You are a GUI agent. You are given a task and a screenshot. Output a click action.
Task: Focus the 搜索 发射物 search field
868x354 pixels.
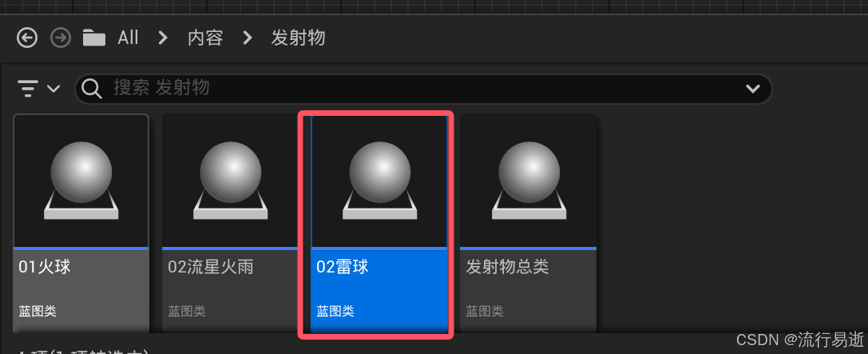[x=423, y=89]
